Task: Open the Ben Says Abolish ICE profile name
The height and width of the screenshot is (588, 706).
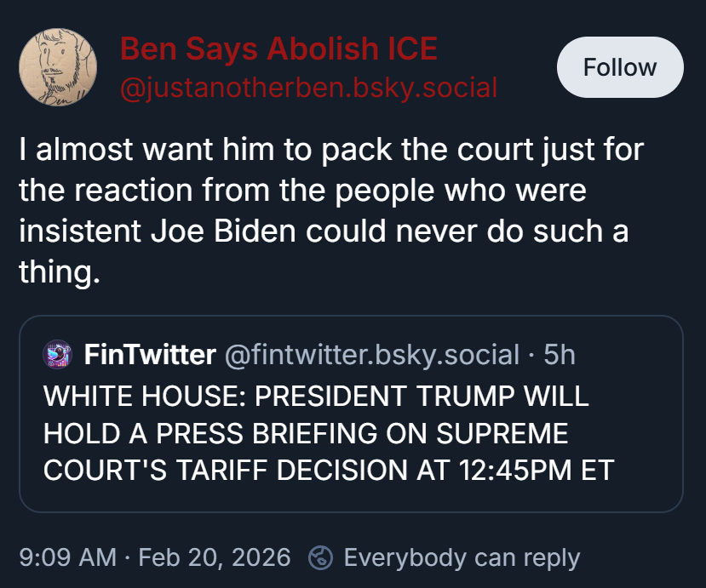Action: tap(278, 49)
